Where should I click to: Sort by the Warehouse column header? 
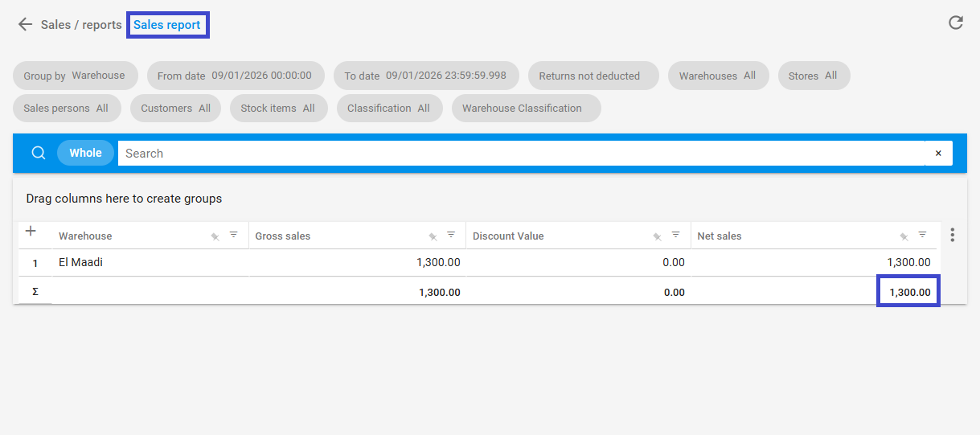click(x=85, y=236)
